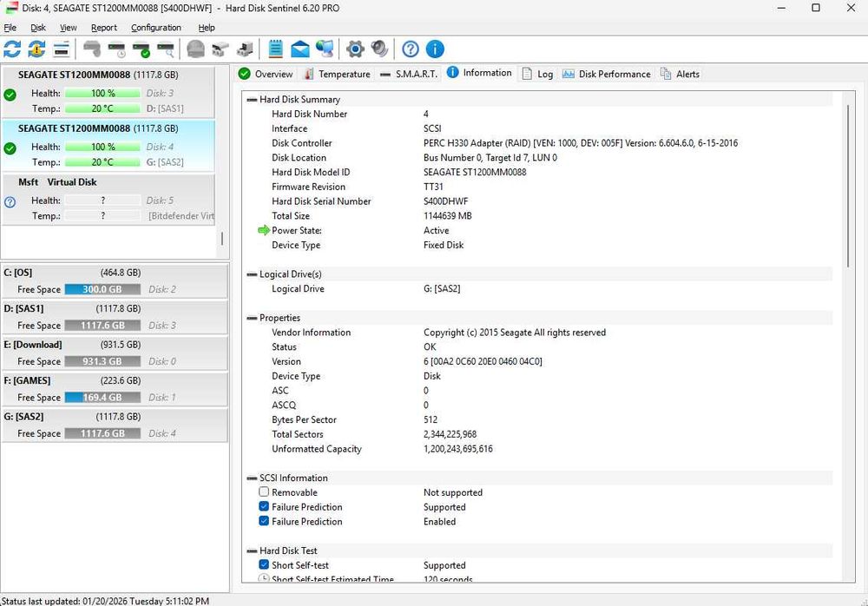Select the F: [GAMES] partition entry
Screen dimensions: 868x606
pos(115,389)
